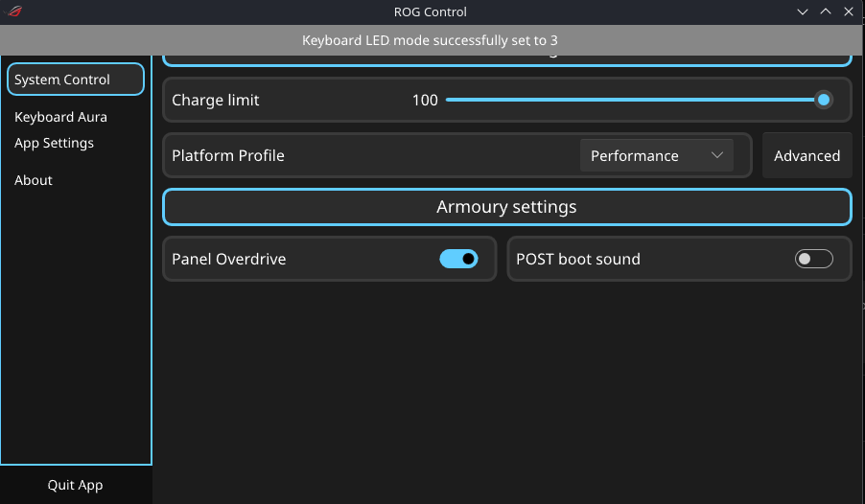
Task: Click the Panel Overdrive label text
Action: click(x=229, y=259)
